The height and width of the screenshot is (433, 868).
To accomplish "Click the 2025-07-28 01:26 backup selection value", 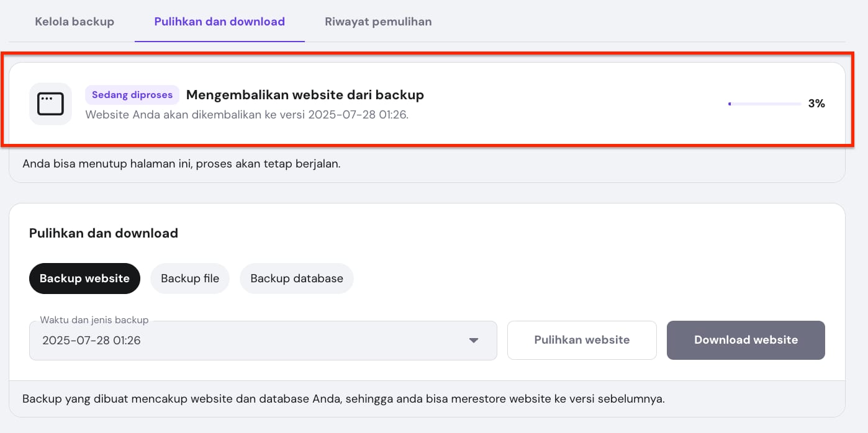I will (x=91, y=341).
